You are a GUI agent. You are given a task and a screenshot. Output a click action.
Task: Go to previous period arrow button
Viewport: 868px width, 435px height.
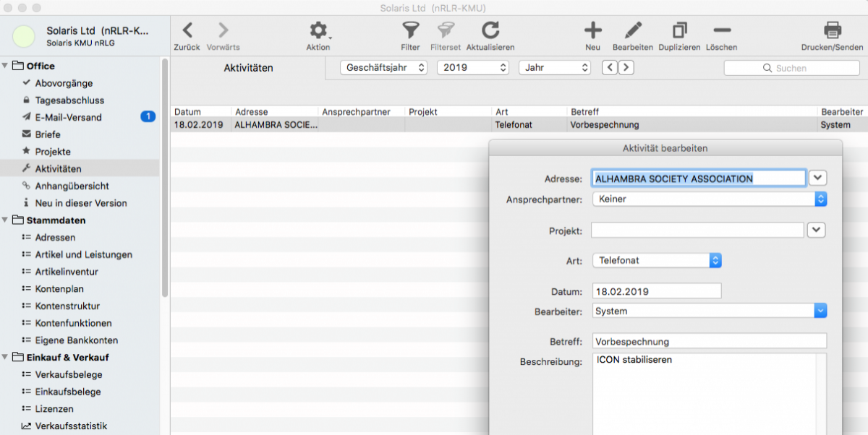[610, 67]
